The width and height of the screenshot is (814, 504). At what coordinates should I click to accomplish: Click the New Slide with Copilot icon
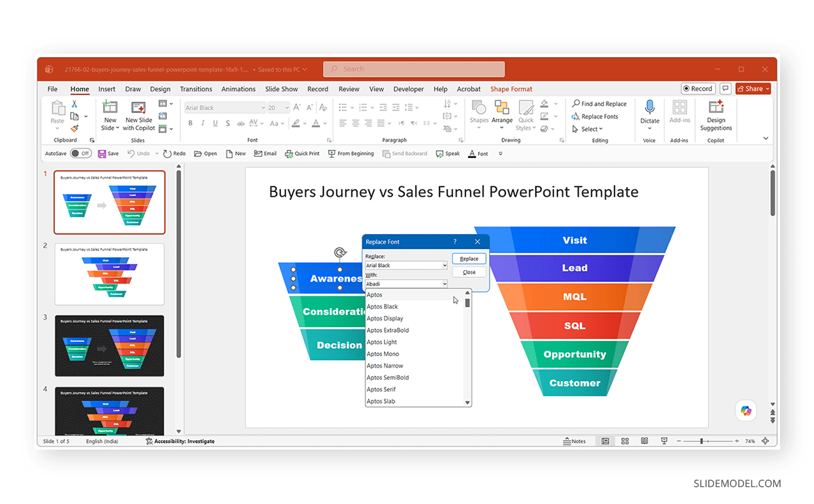140,109
